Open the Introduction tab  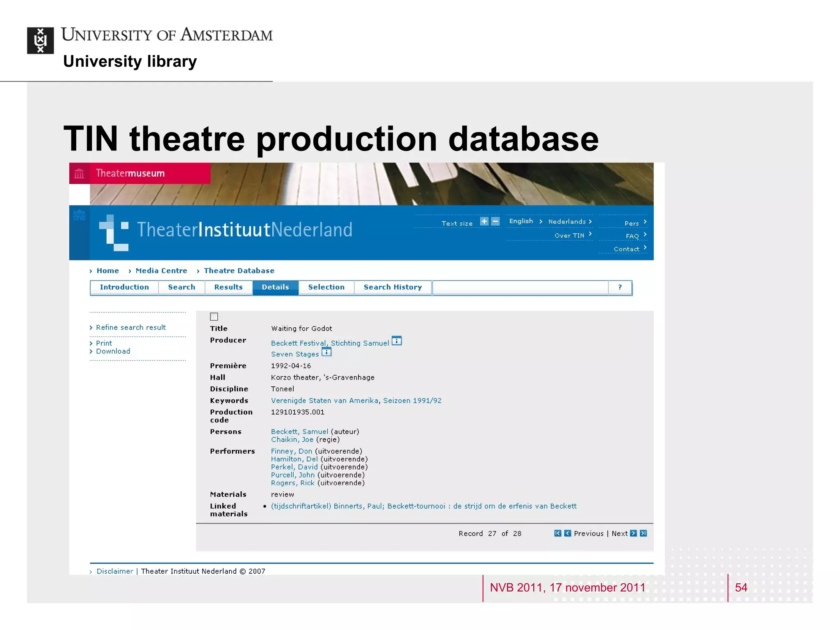[x=124, y=288]
